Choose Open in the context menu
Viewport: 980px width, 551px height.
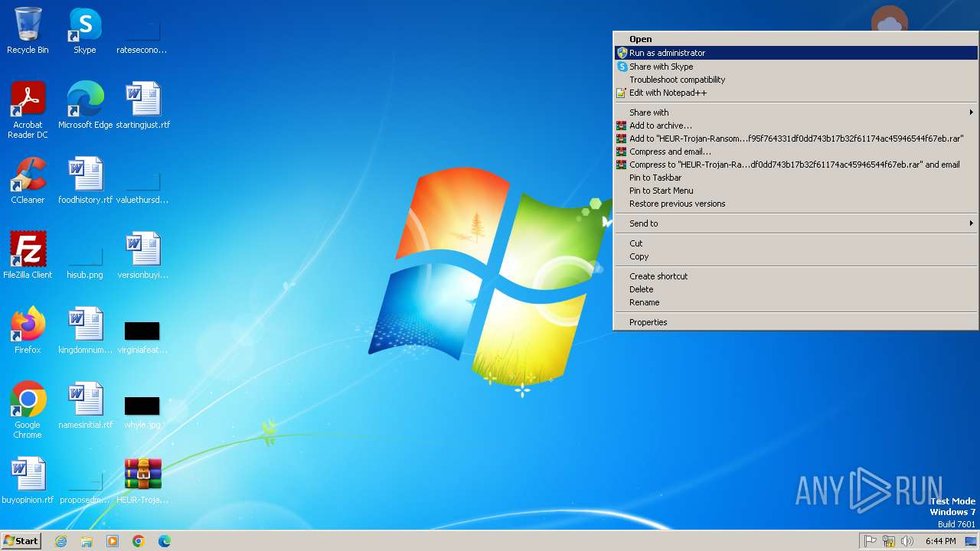796,39
